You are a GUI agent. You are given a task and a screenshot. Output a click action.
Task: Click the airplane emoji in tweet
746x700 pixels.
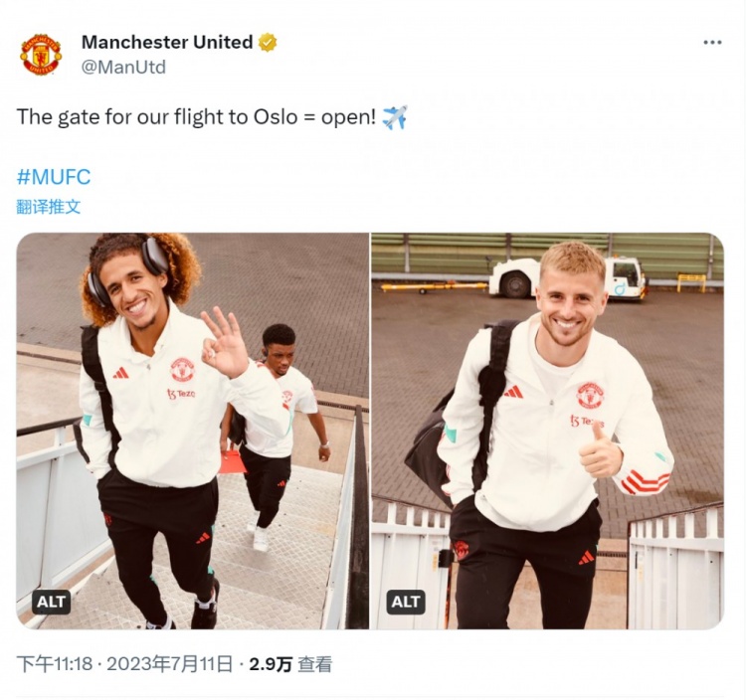[395, 117]
